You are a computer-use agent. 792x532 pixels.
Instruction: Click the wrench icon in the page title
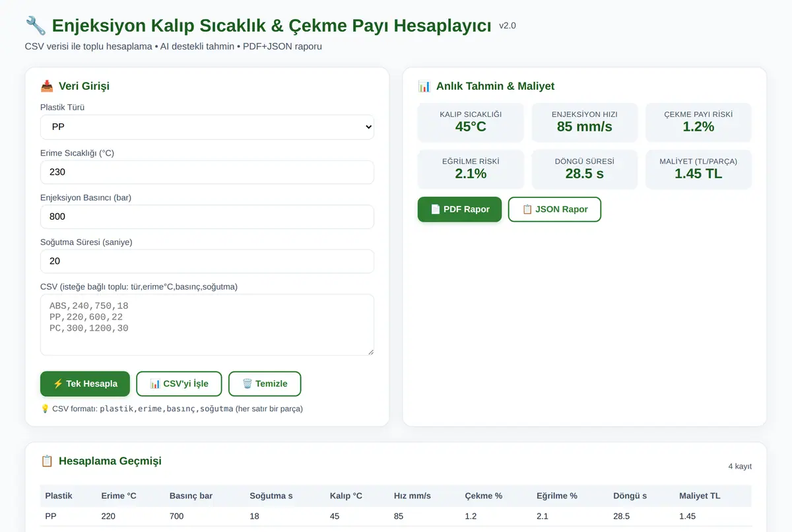tap(36, 26)
